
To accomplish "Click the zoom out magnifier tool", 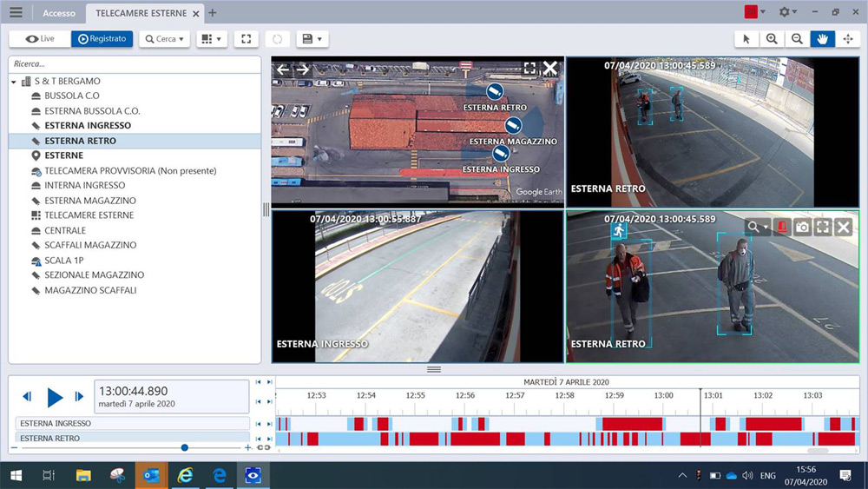I will click(797, 39).
